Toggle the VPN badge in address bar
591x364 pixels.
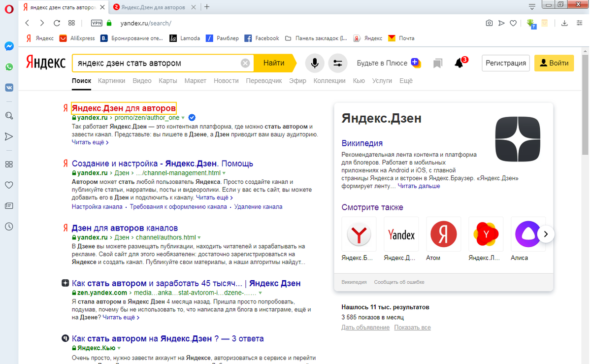pos(97,23)
